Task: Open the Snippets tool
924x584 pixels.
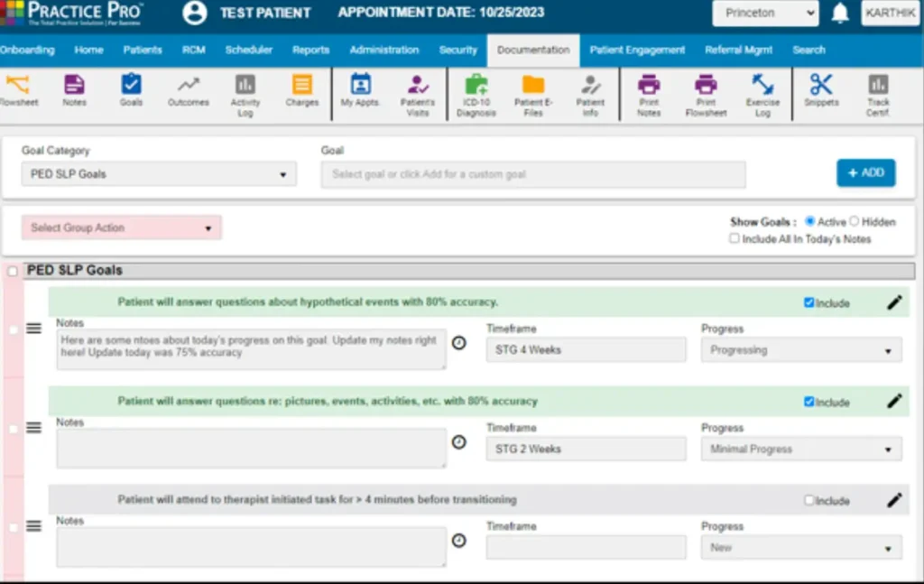Action: click(x=821, y=93)
